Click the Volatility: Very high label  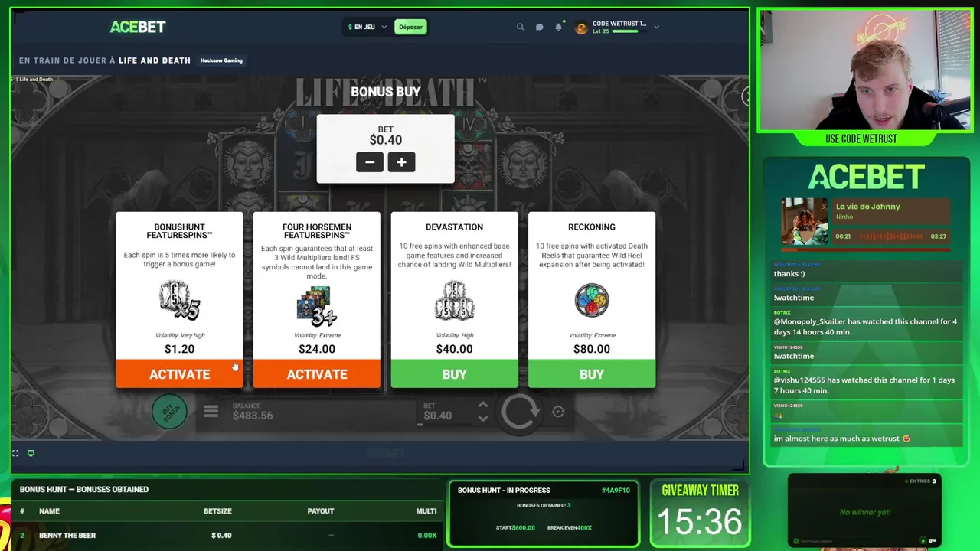click(x=179, y=335)
